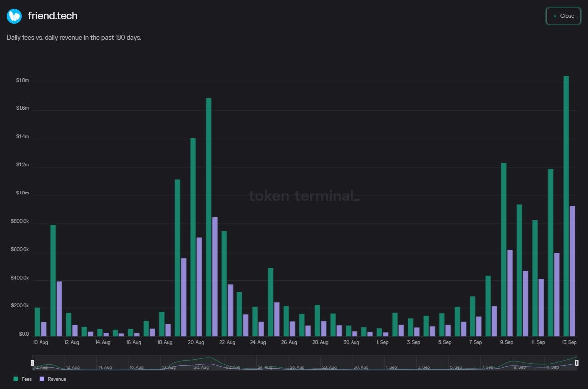Screen dimensions: 588x389
Task: Click the '5. Sep' label in range navigator
Action: click(x=456, y=367)
